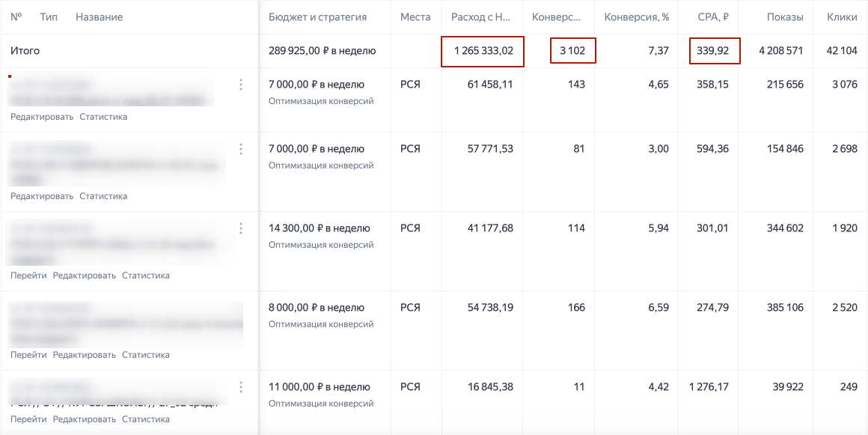Open Статистика link for first campaign
Screen dimensions: 868x435
103,117
